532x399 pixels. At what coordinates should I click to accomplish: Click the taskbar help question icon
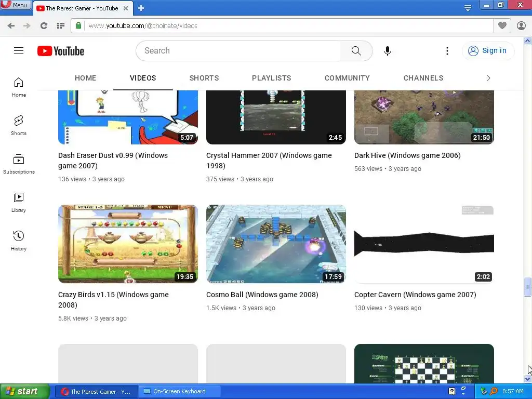click(x=451, y=391)
